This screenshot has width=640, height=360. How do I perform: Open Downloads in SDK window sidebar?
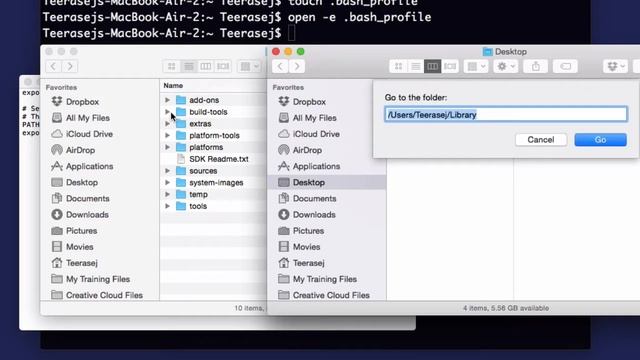pyautogui.click(x=80, y=215)
